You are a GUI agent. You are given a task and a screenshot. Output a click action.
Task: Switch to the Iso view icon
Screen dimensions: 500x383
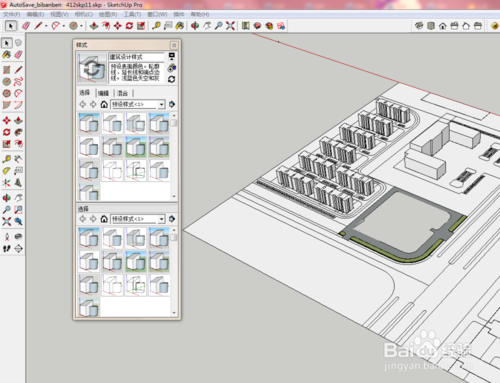(x=419, y=26)
